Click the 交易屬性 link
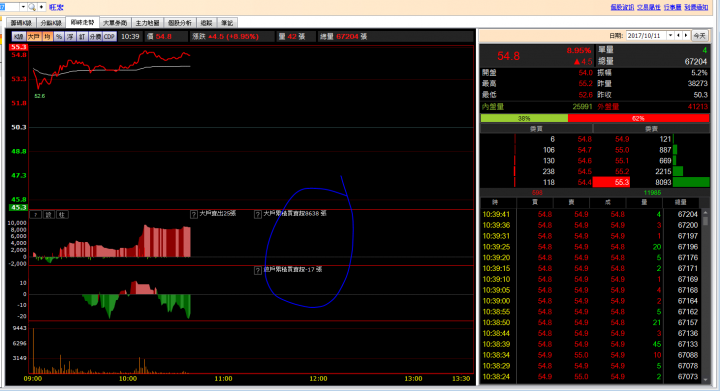Screen dimensions: 720x391 pos(648,7)
